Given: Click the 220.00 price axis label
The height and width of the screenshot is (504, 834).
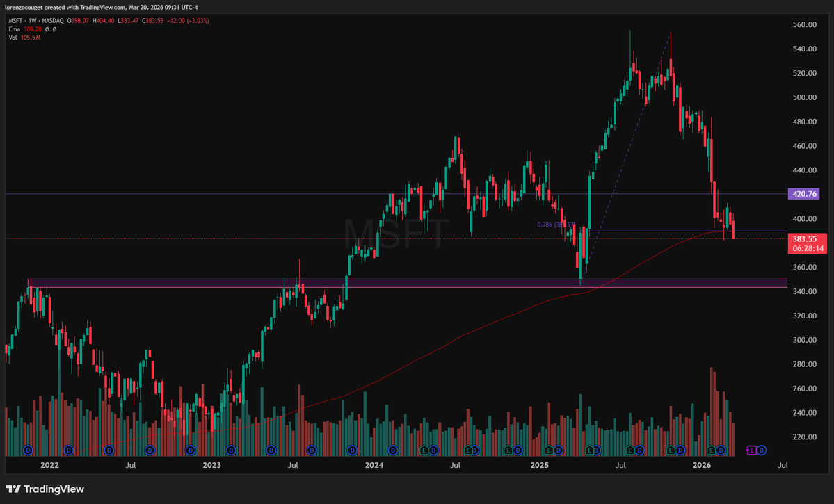Looking at the screenshot, I should coord(804,437).
